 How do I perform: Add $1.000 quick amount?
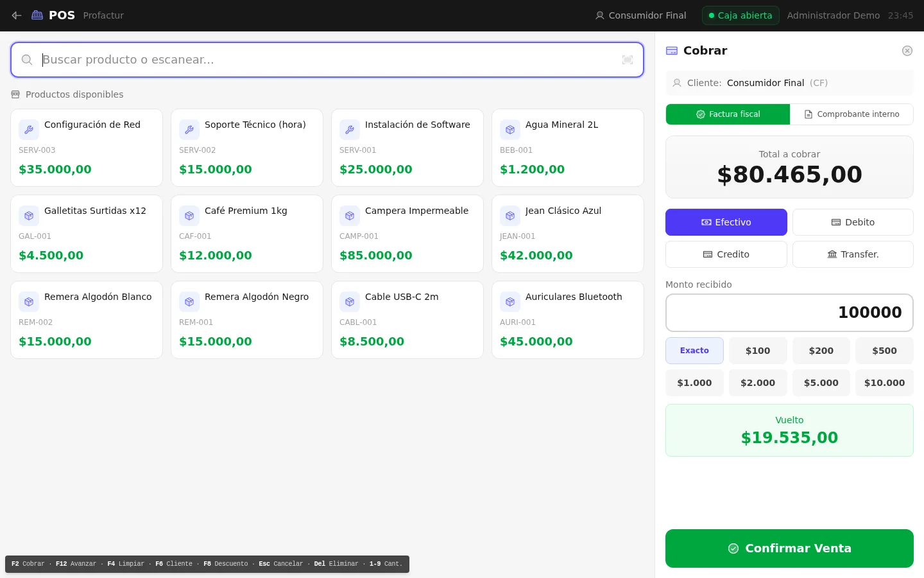(694, 383)
